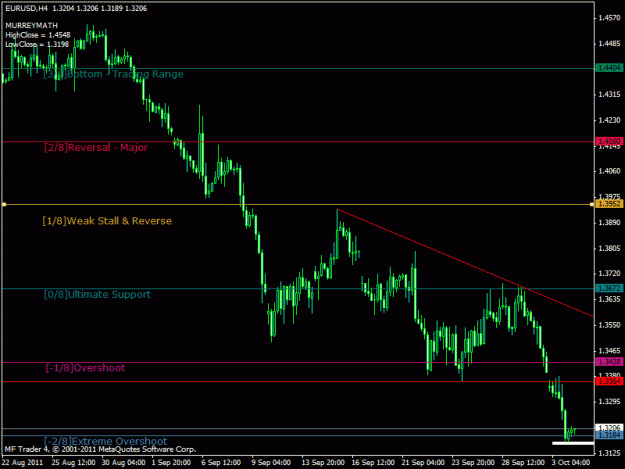
Task: Select the descending red trendline
Action: [x=465, y=263]
